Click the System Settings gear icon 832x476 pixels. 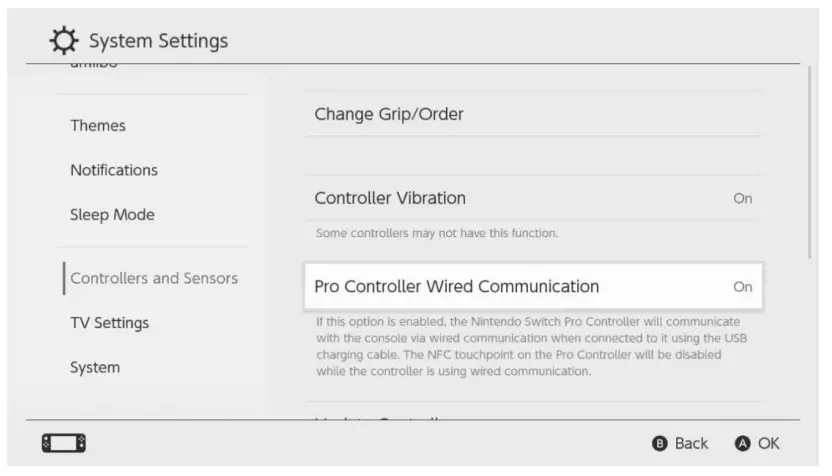pyautogui.click(x=64, y=41)
